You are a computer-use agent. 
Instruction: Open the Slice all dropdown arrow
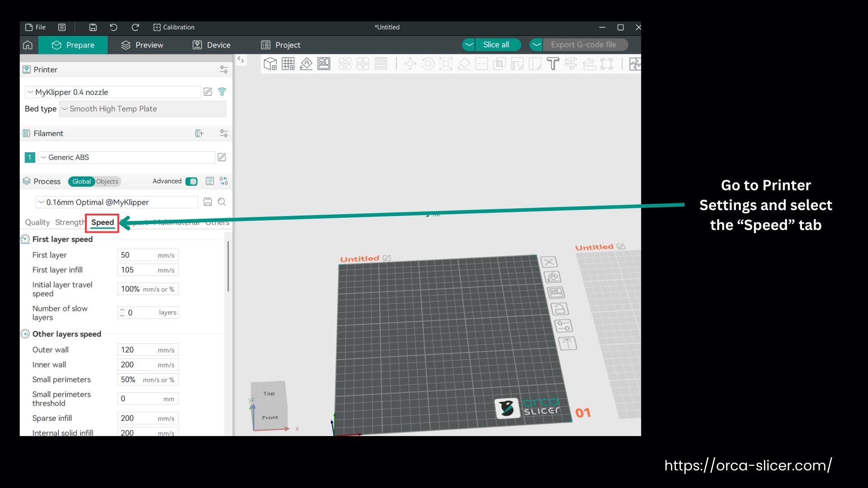[469, 45]
